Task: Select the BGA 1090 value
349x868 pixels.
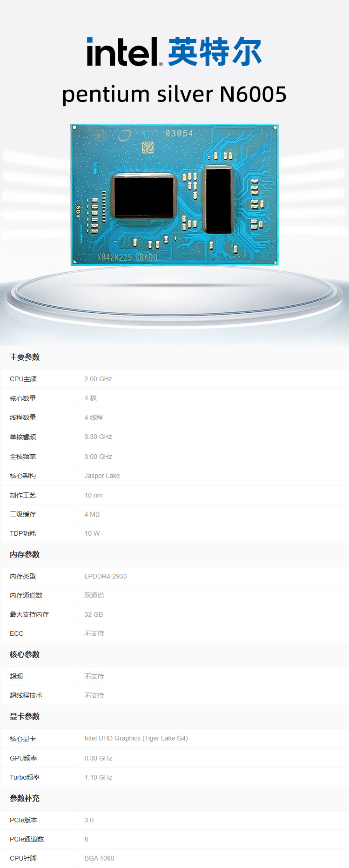Action: click(99, 858)
